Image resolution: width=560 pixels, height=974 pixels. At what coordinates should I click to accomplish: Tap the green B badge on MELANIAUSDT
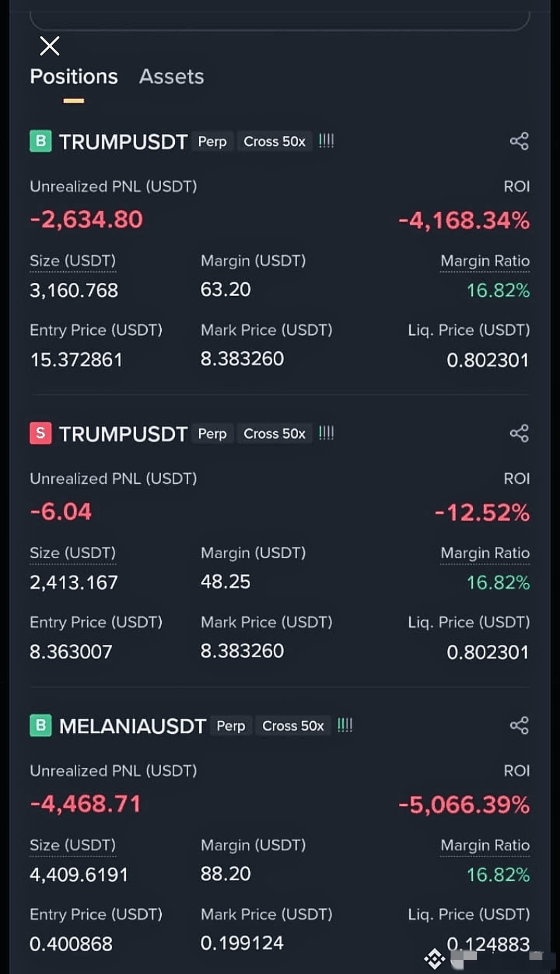pos(40,725)
